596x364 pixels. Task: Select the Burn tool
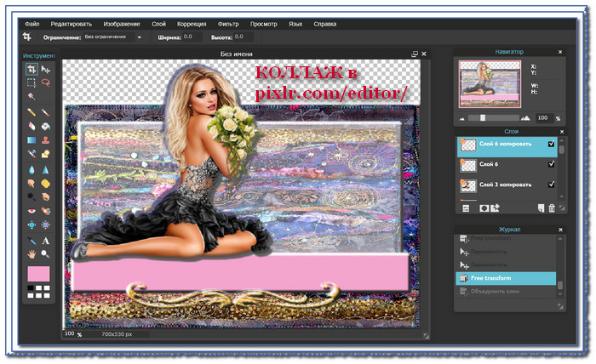pos(46,196)
